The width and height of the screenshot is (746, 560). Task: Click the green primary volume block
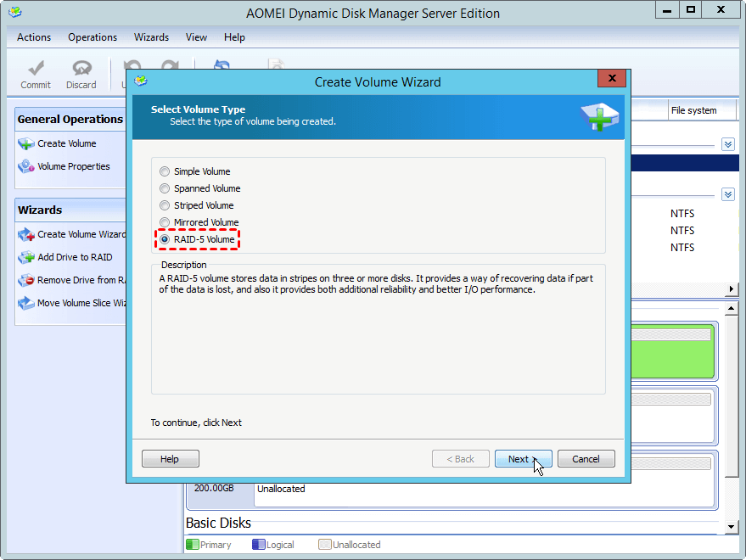672,352
